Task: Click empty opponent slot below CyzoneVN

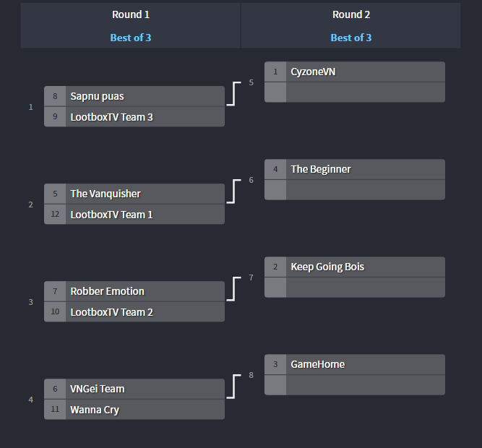Action: pyautogui.click(x=355, y=92)
